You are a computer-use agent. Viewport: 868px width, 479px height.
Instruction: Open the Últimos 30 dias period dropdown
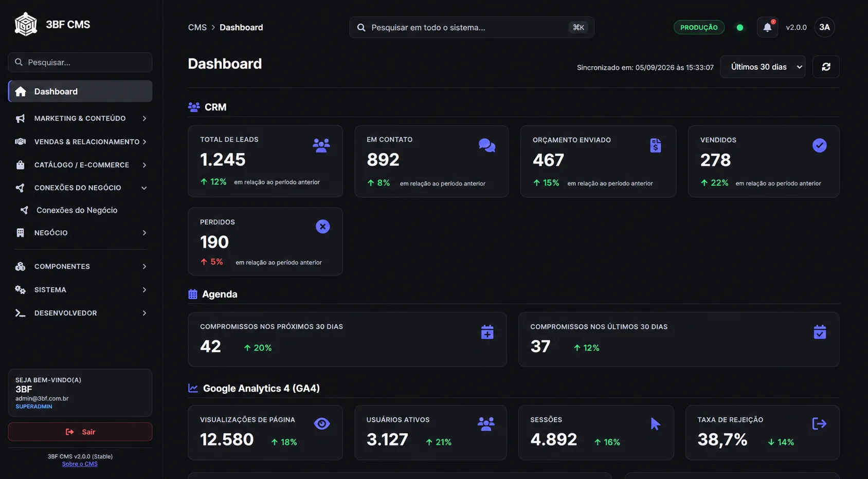763,67
